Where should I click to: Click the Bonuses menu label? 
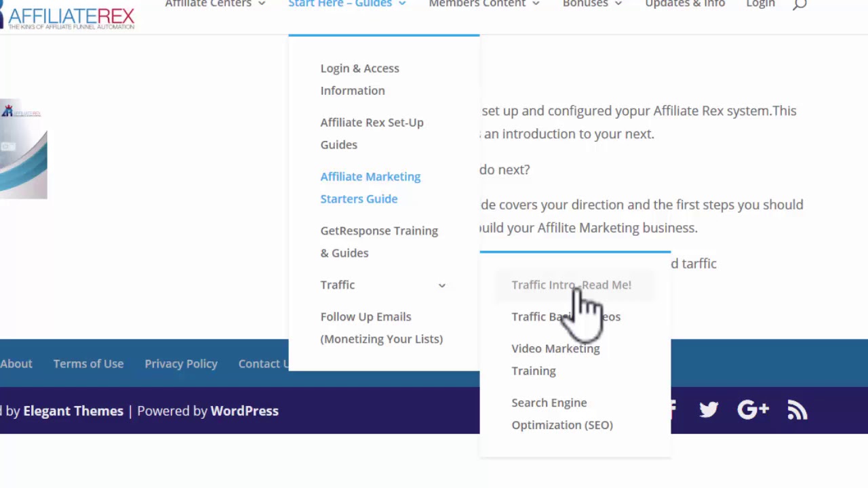coord(585,4)
